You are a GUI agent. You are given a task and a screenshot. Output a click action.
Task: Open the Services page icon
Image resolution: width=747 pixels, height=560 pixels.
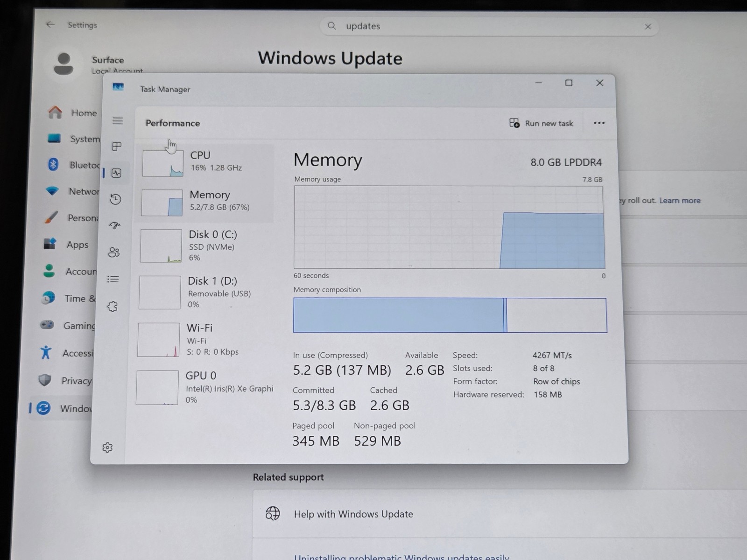coord(113,307)
